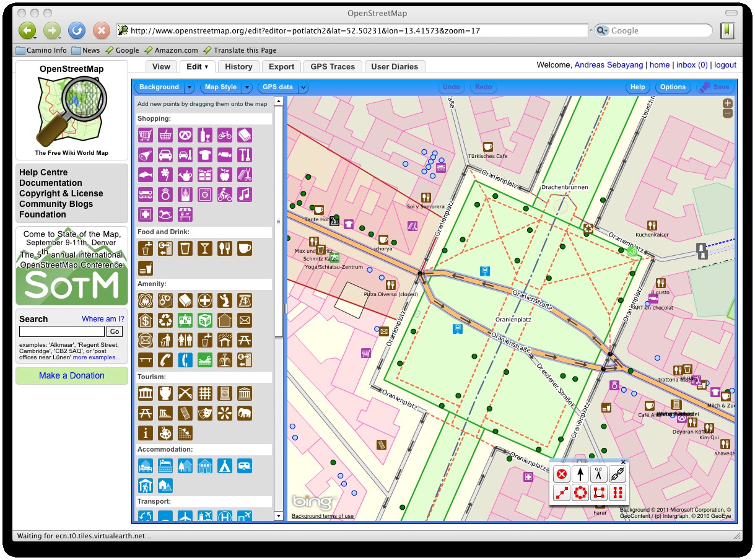
Task: Click the Options button in editor
Action: point(673,87)
